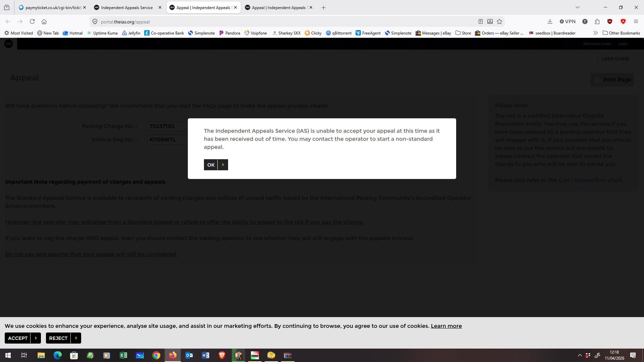
Task: Expand the list all tabs chevron
Action: click(577, 7)
